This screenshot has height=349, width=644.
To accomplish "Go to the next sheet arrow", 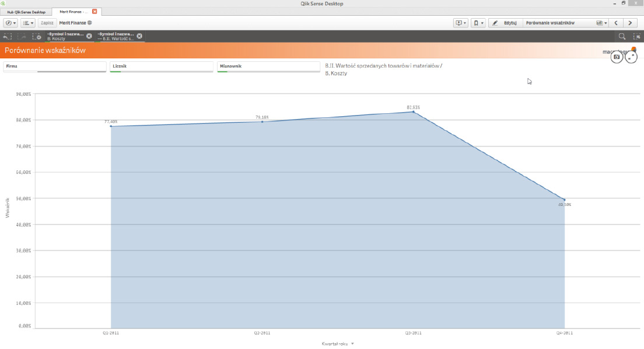I will coord(630,23).
